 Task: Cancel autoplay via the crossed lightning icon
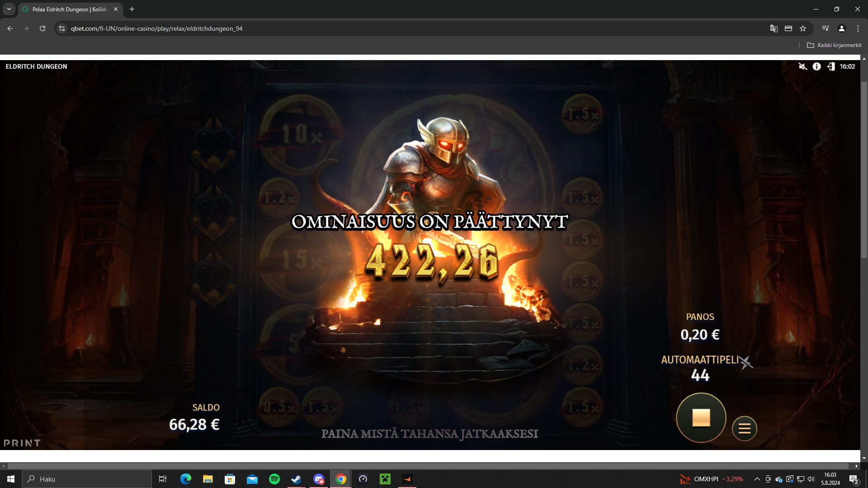coord(746,362)
